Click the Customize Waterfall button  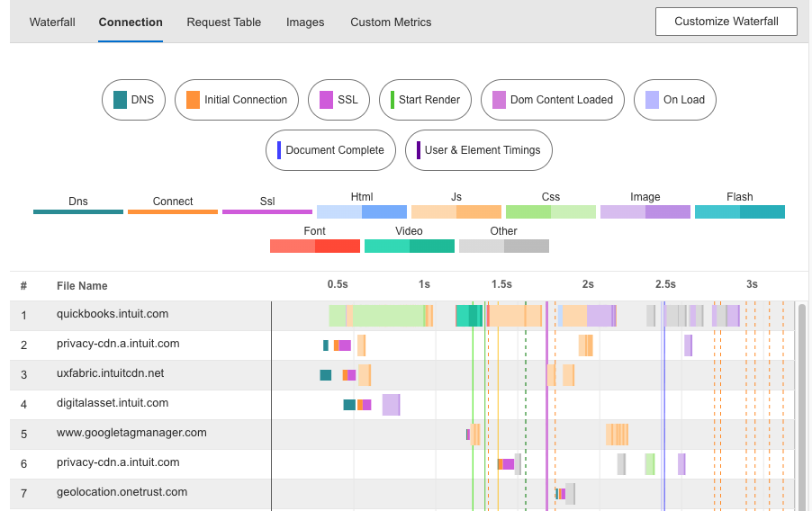tap(726, 22)
